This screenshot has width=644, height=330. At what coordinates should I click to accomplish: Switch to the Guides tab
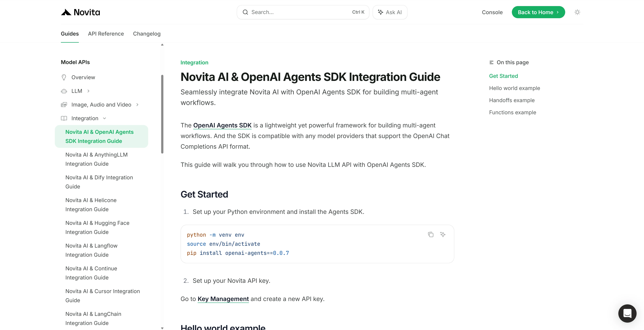point(70,34)
